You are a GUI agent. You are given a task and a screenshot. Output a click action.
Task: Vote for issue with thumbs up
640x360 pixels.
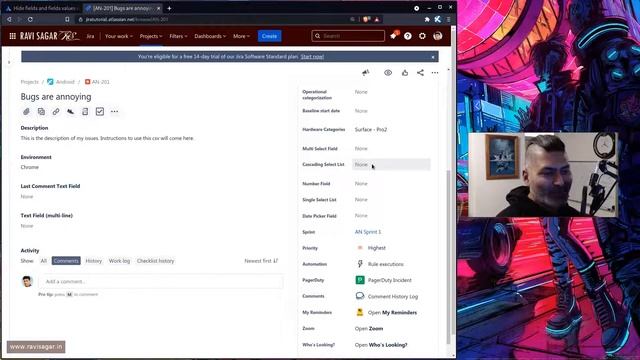[404, 73]
